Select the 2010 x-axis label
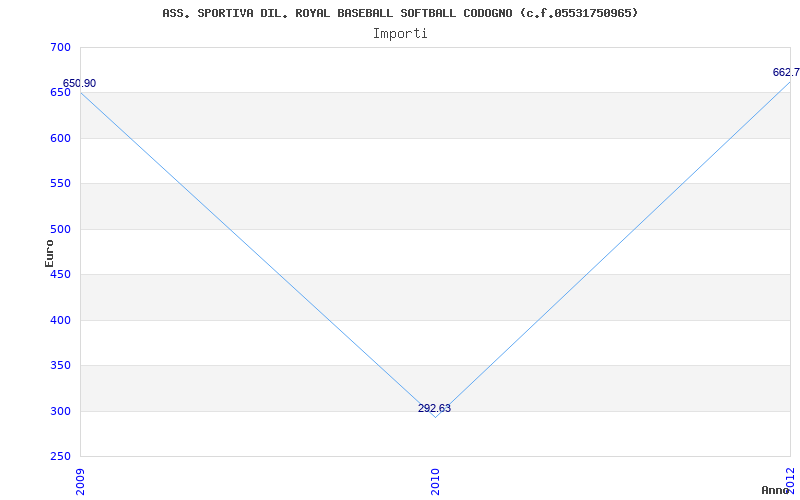The height and width of the screenshot is (500, 800). click(435, 482)
